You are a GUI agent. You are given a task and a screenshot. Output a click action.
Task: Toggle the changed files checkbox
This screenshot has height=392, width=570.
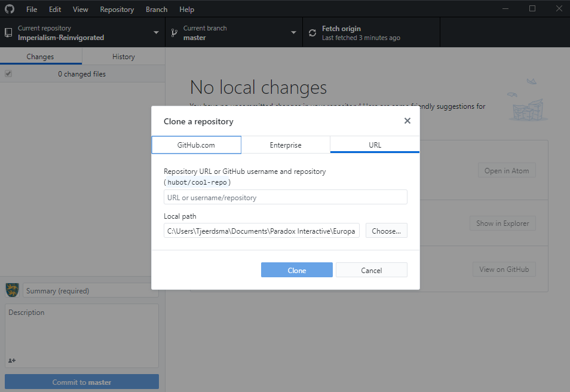click(8, 74)
